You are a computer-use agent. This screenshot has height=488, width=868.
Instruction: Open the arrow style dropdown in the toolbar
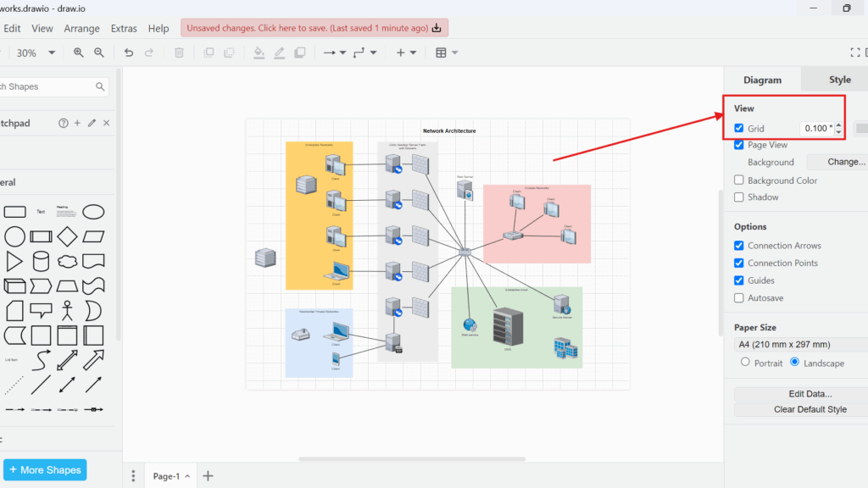(x=342, y=52)
